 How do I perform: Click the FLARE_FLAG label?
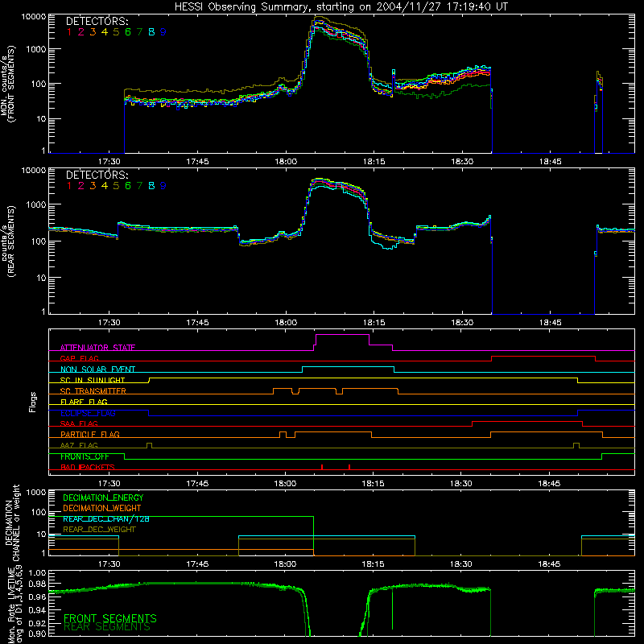84,402
